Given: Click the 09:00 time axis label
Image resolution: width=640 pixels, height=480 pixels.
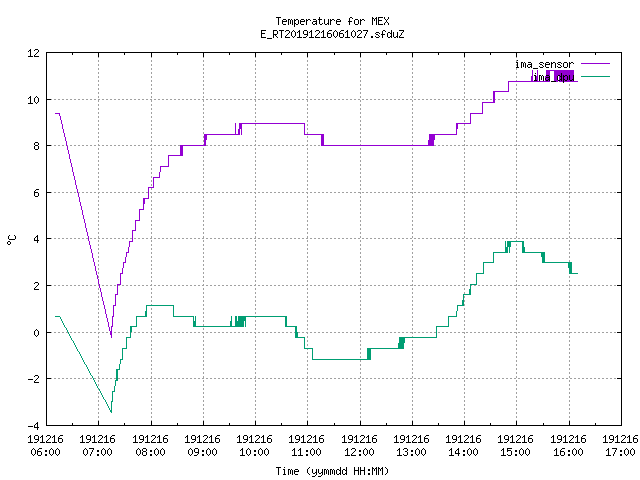Looking at the screenshot, I should (202, 452).
